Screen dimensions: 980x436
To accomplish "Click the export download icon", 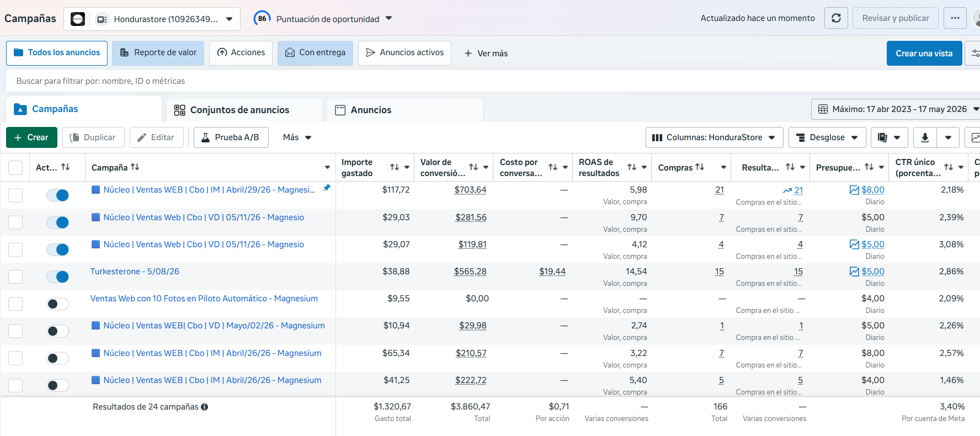I will point(925,137).
